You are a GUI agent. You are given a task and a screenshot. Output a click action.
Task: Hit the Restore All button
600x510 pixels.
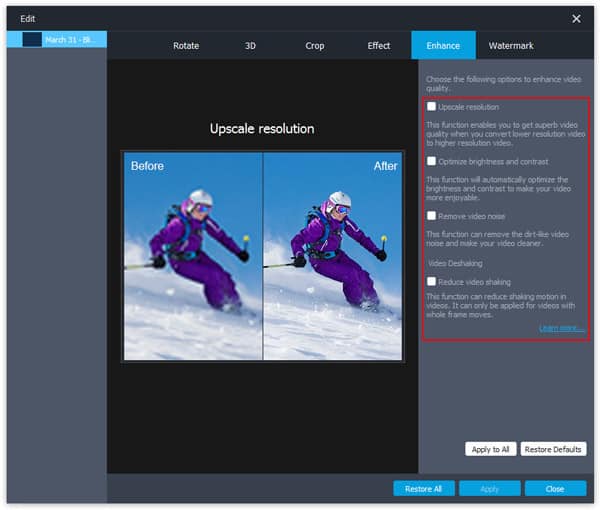[424, 489]
